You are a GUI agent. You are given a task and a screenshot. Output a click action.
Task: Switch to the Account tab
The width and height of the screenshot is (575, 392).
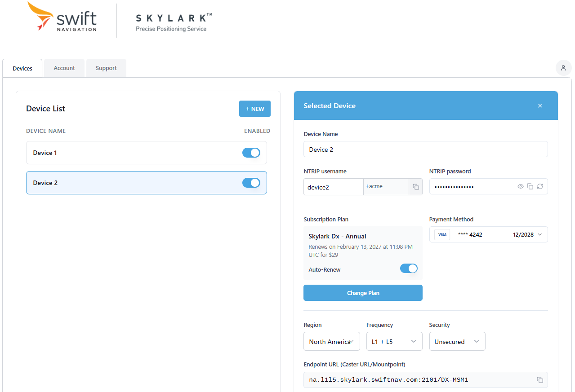coord(64,68)
